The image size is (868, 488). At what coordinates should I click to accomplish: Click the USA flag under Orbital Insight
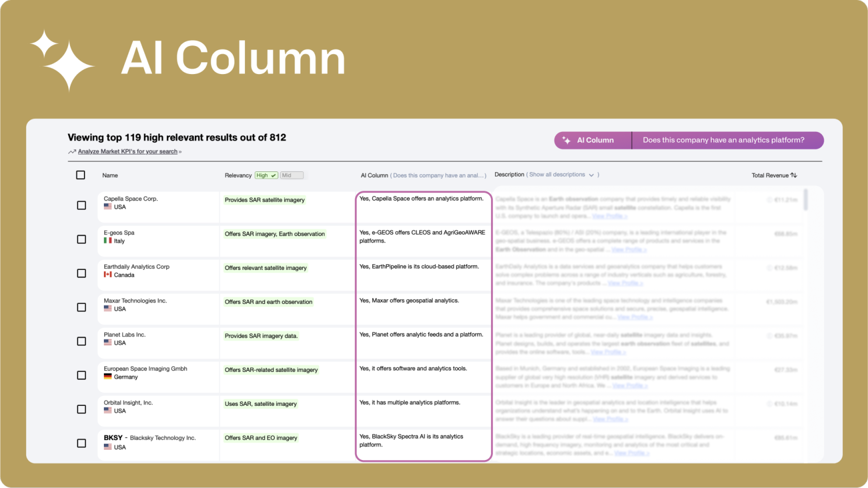pos(108,410)
